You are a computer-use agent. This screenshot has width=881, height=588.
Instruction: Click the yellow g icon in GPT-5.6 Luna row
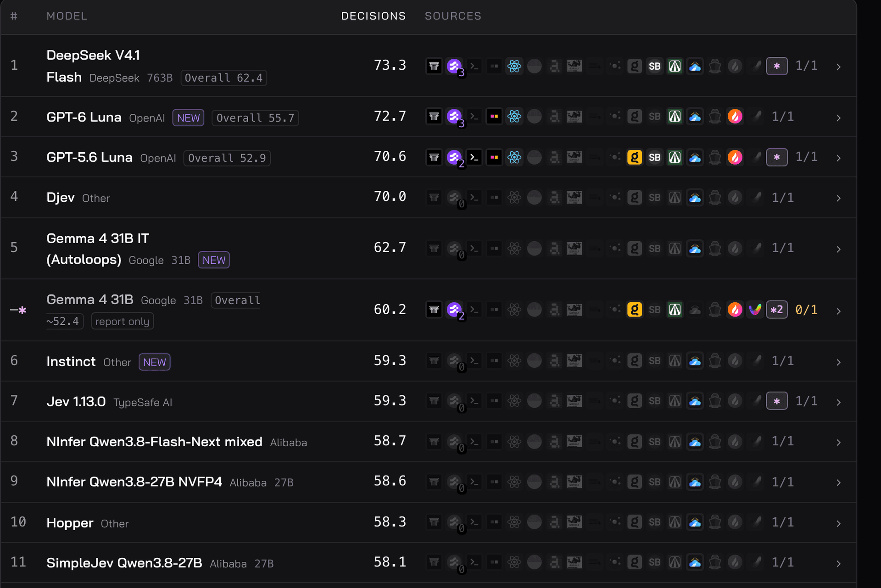pos(635,157)
